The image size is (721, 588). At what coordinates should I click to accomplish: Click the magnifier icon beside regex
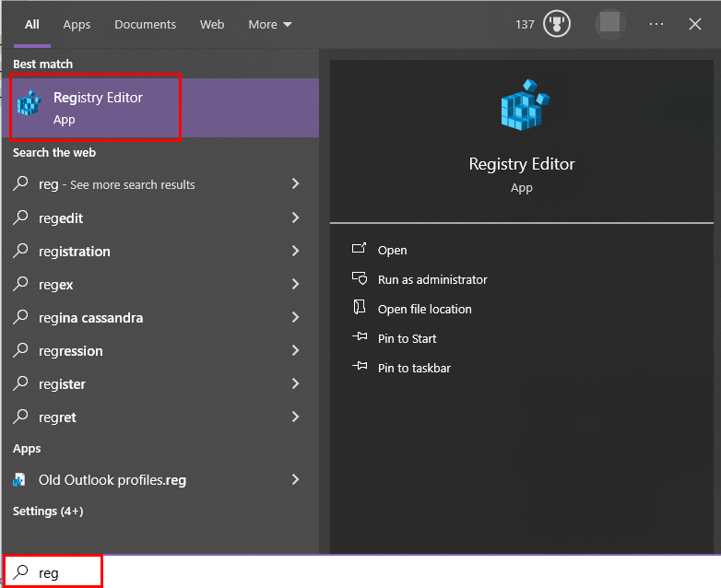pyautogui.click(x=20, y=284)
